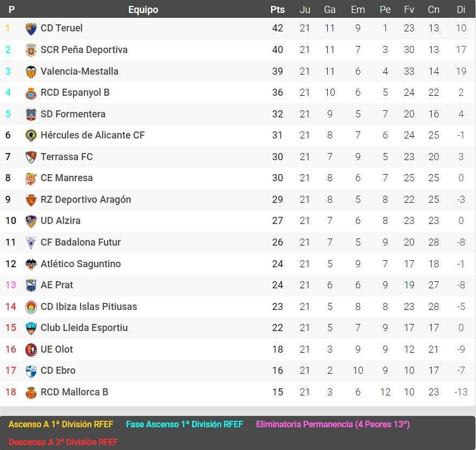The height and width of the screenshot is (450, 476).
Task: Select the Fase Ascenso 1ª División RFEF legend
Action: point(184,425)
